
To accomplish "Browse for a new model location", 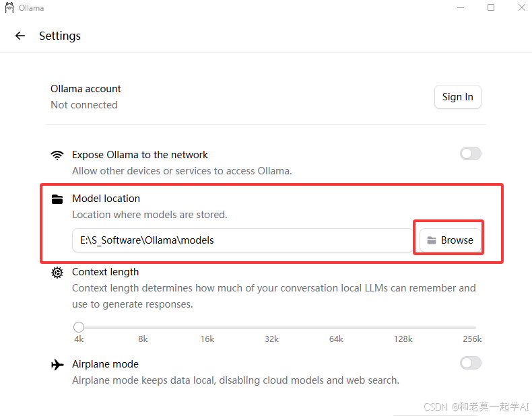I will pyautogui.click(x=450, y=240).
